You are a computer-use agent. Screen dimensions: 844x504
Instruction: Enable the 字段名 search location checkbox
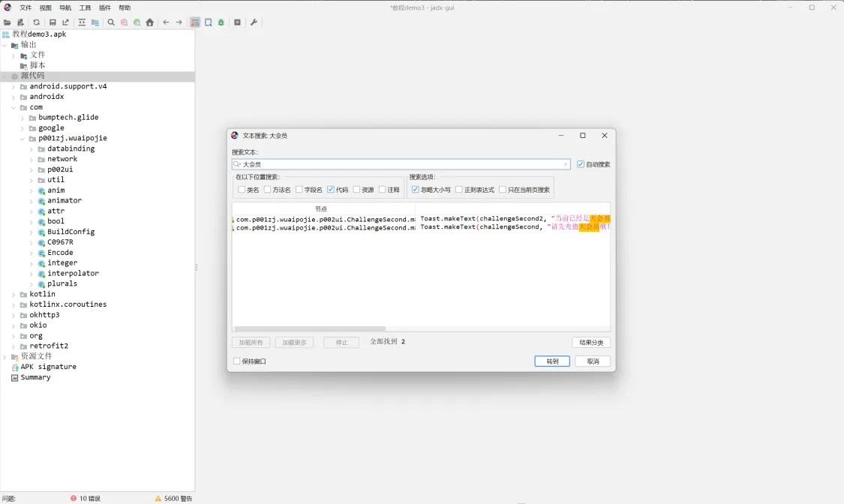[x=299, y=189]
